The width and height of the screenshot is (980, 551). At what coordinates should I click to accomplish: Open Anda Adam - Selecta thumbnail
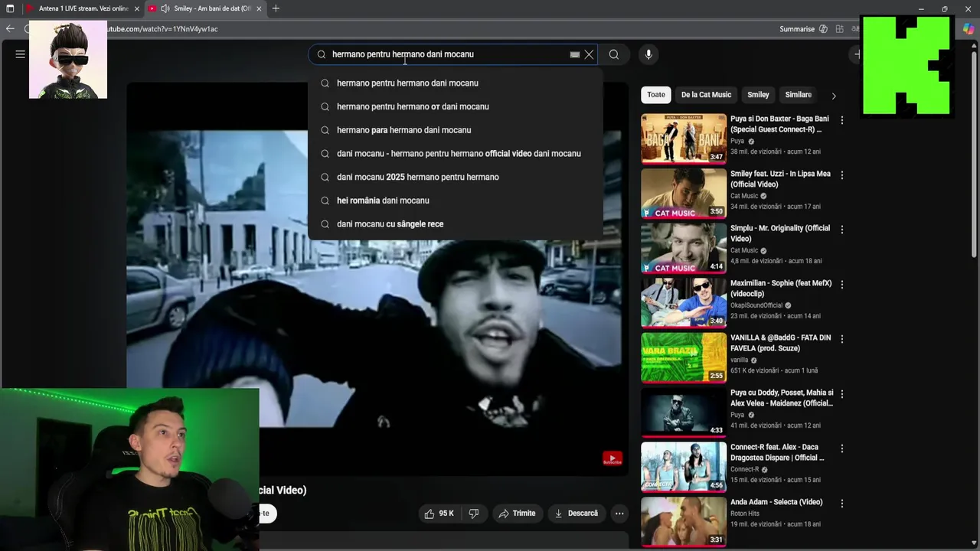684,521
